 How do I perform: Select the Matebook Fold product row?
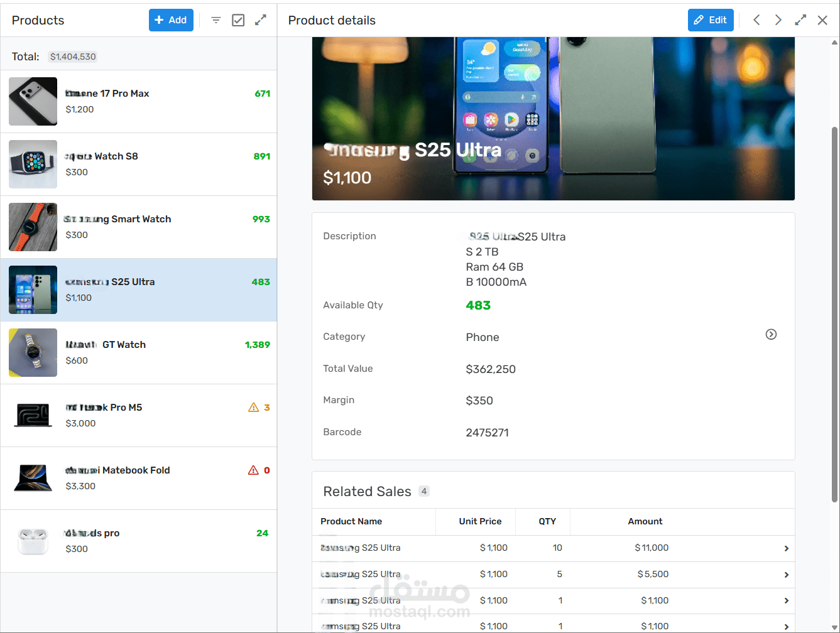point(138,478)
